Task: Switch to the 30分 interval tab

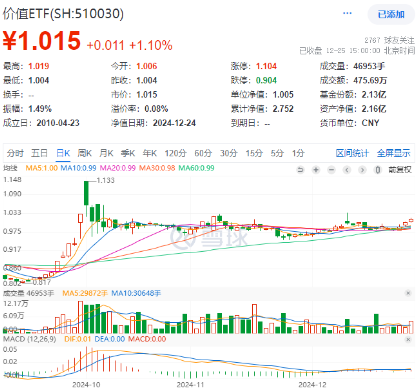Action: [229, 153]
